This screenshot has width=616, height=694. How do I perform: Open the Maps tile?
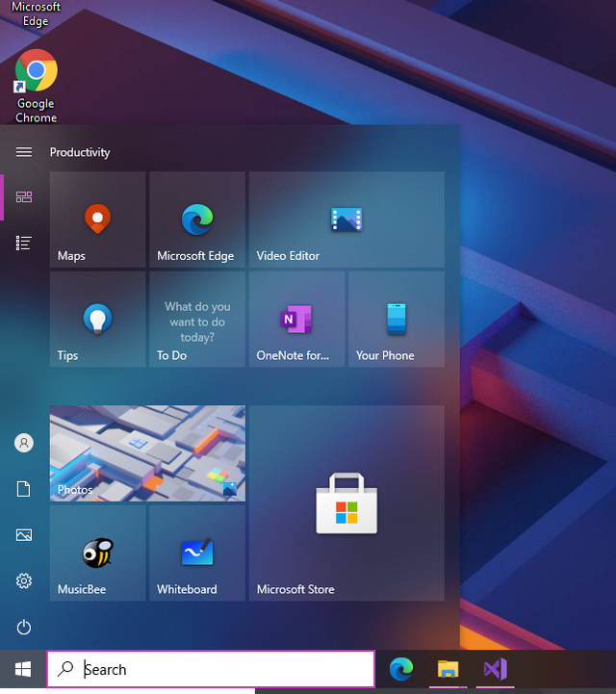97,219
